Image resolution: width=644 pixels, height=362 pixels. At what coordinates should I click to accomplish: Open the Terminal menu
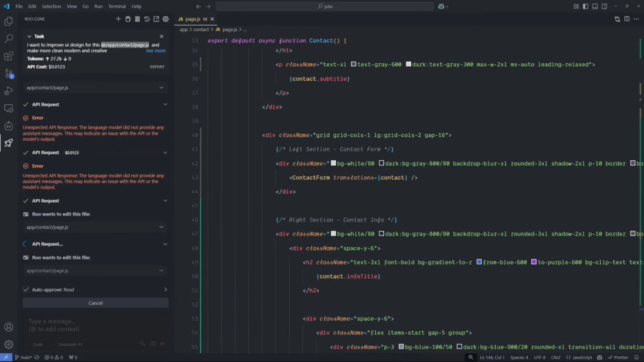[x=117, y=6]
